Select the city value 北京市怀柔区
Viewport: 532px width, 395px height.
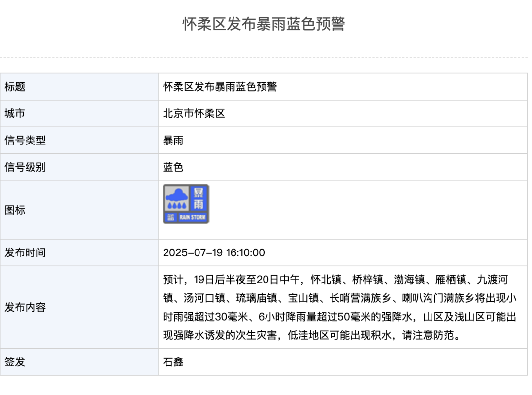[194, 113]
